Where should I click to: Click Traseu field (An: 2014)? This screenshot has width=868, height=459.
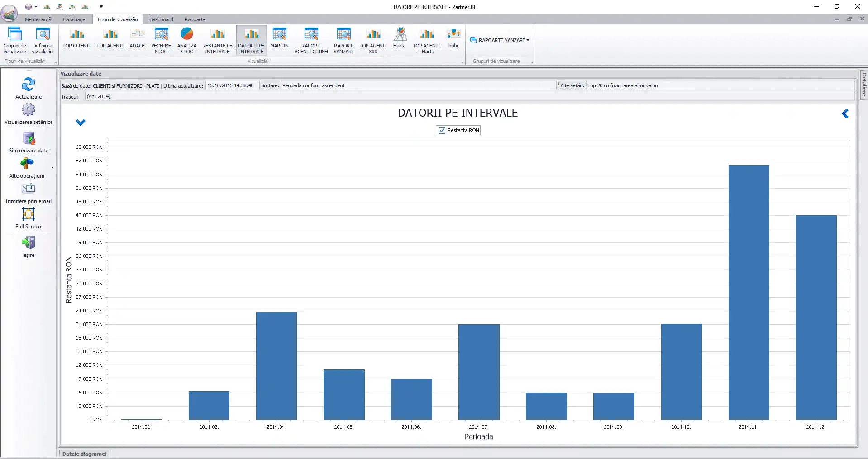tap(470, 96)
